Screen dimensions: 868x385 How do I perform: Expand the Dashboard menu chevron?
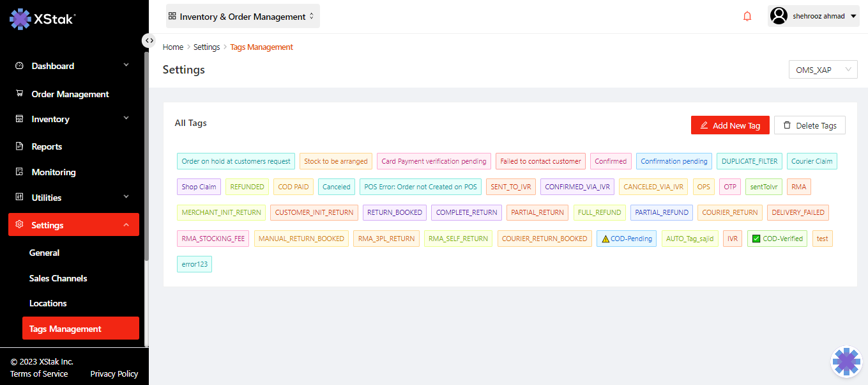126,65
